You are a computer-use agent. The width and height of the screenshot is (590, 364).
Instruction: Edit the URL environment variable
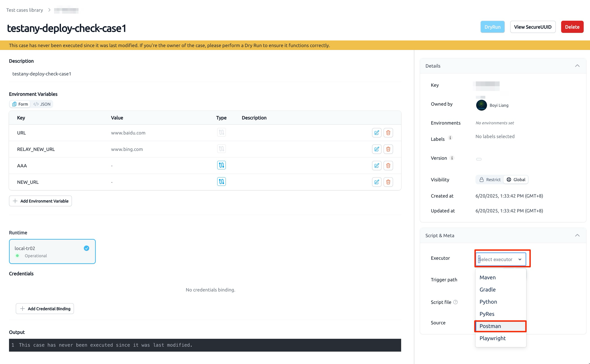[x=377, y=133]
